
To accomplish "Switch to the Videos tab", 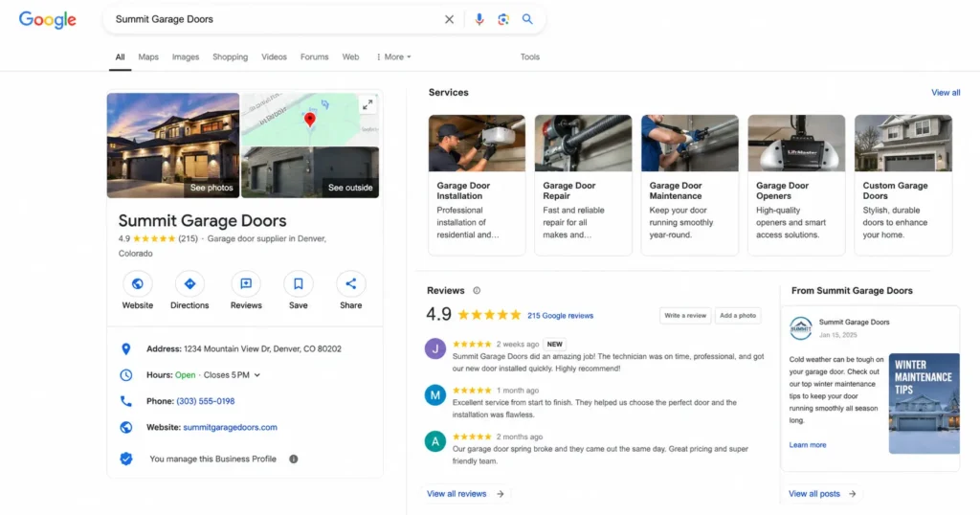I will [x=274, y=56].
